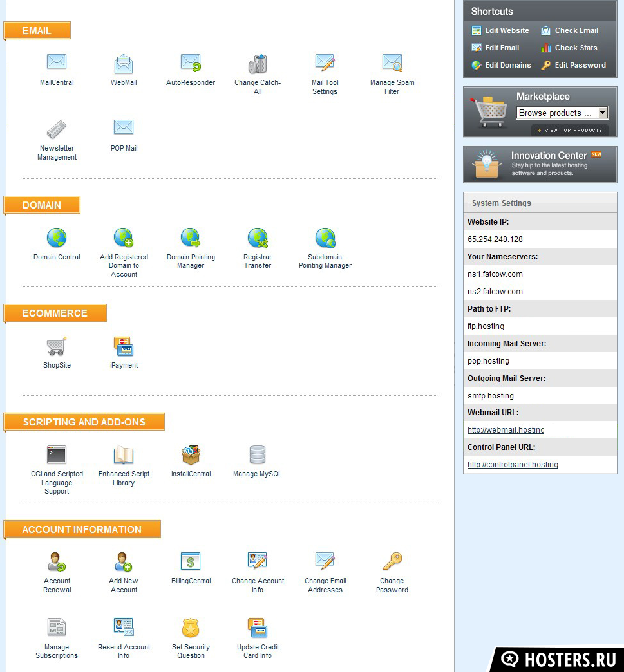Open the BillingCentral dollar icon
The width and height of the screenshot is (624, 672).
(x=191, y=561)
